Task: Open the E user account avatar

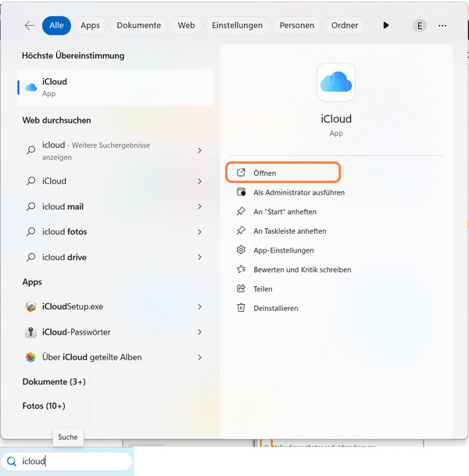Action: pos(420,26)
